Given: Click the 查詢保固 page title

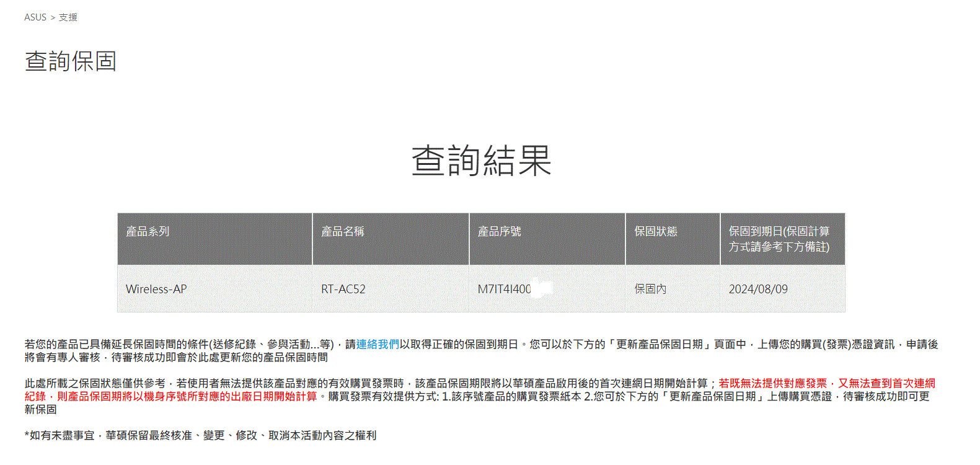Looking at the screenshot, I should pyautogui.click(x=71, y=61).
